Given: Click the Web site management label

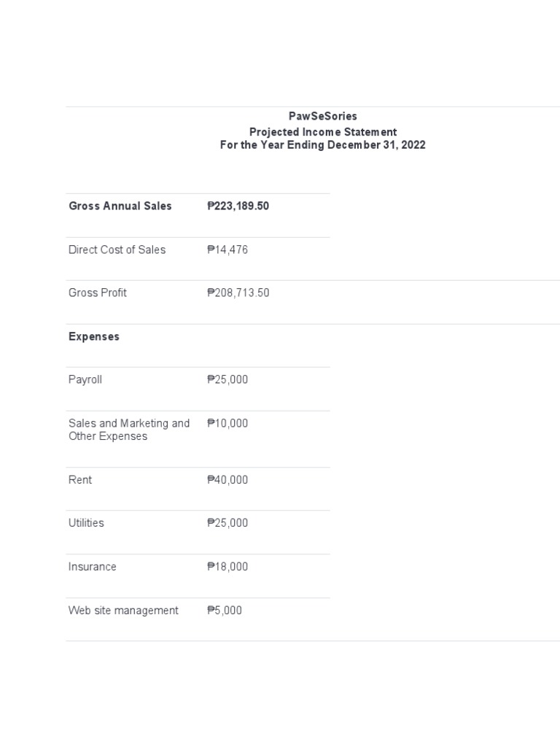Looking at the screenshot, I should click(123, 610).
